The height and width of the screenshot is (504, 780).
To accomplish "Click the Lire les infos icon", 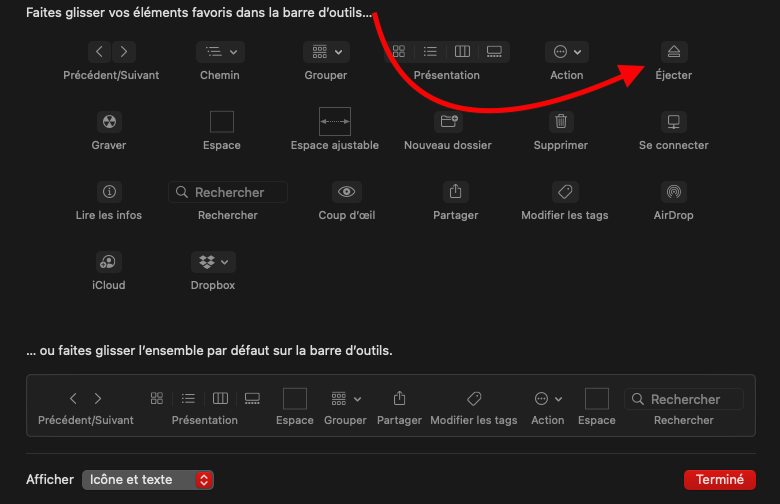I will 109,192.
